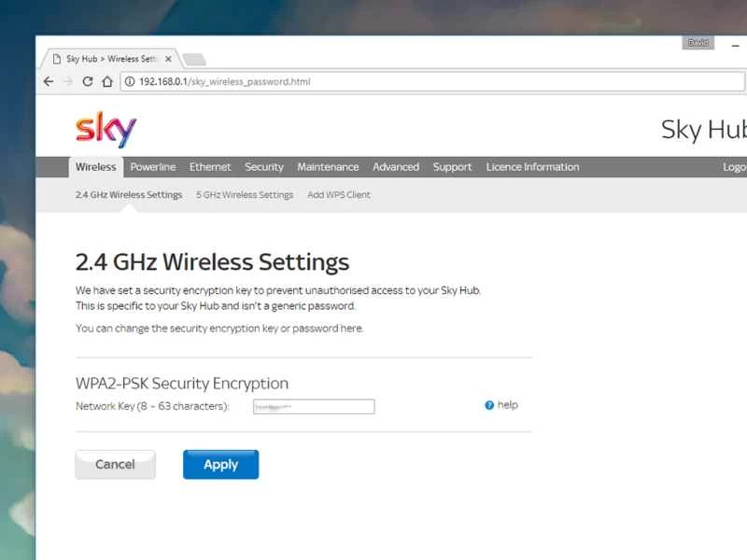Open 5 GHz Wireless Settings
Screen dimensions: 747x560
(245, 194)
